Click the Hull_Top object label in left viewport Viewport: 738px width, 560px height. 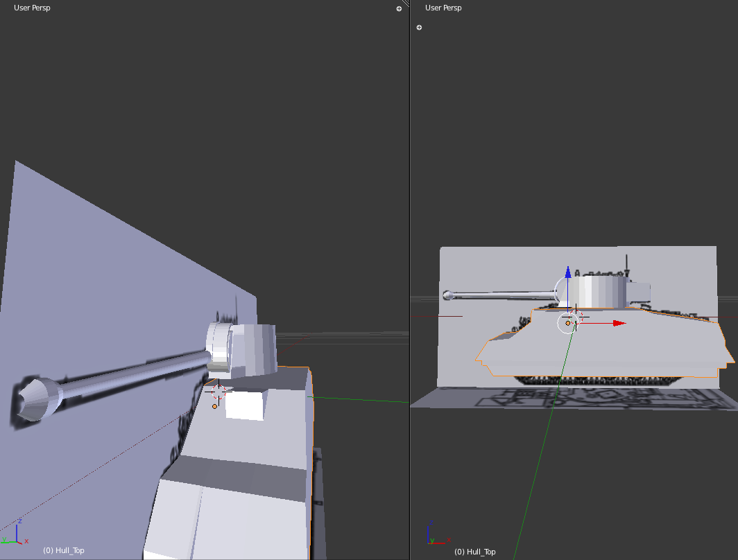point(64,550)
